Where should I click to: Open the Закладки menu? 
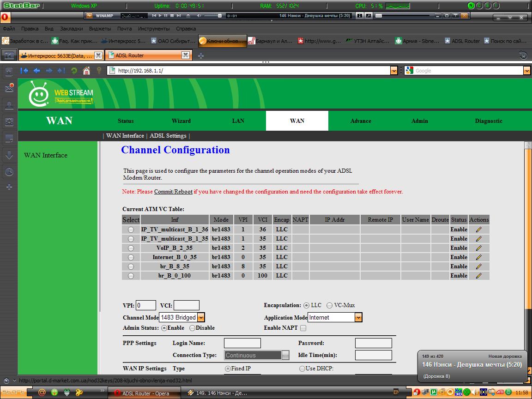click(x=71, y=29)
